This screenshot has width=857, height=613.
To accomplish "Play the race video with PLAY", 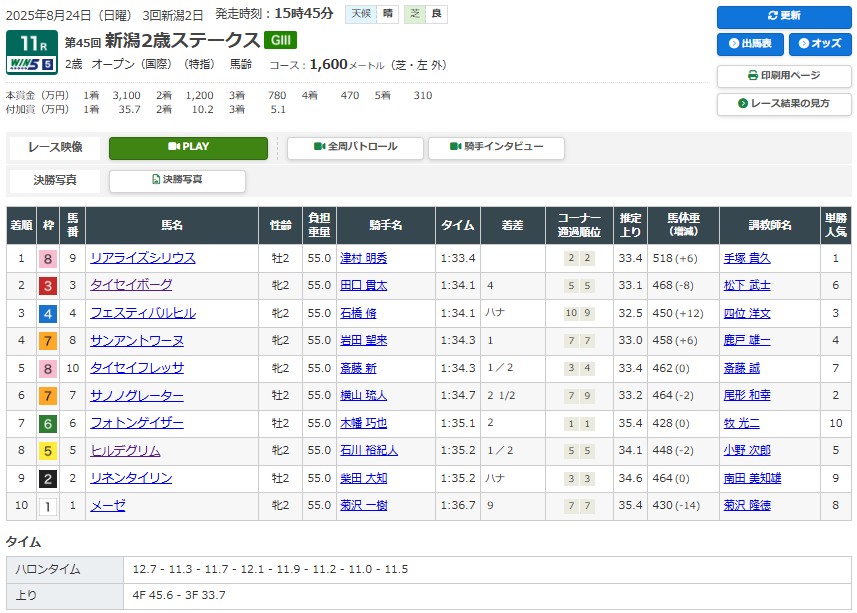I will pos(188,147).
